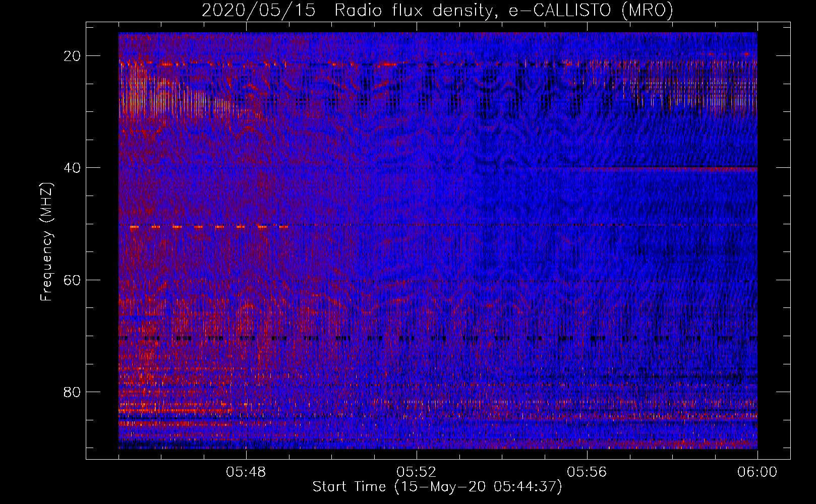Screen dimensions: 816x504
Task: Click the 05:56 time tick label
Action: click(587, 472)
